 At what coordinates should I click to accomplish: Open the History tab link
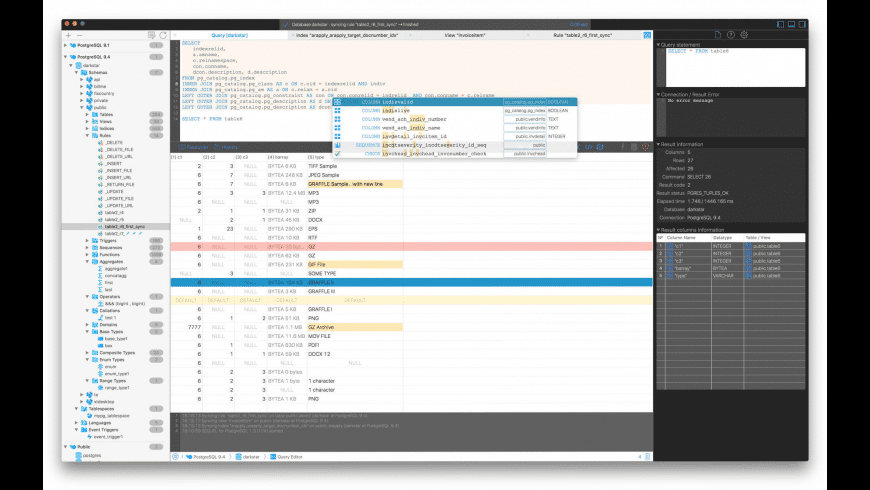pos(226,147)
